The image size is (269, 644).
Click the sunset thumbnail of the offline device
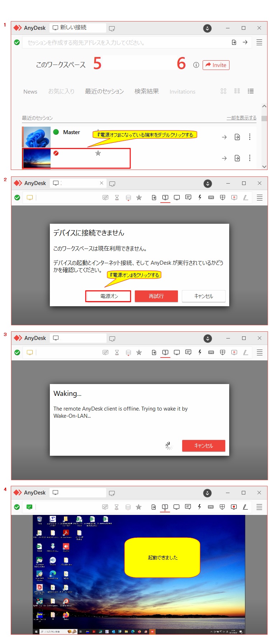pos(37,158)
